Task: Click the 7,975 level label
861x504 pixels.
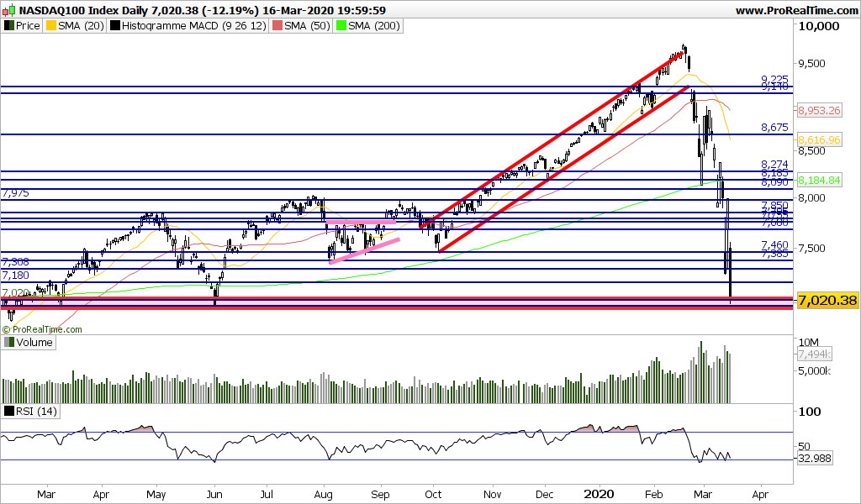Action: pyautogui.click(x=16, y=193)
